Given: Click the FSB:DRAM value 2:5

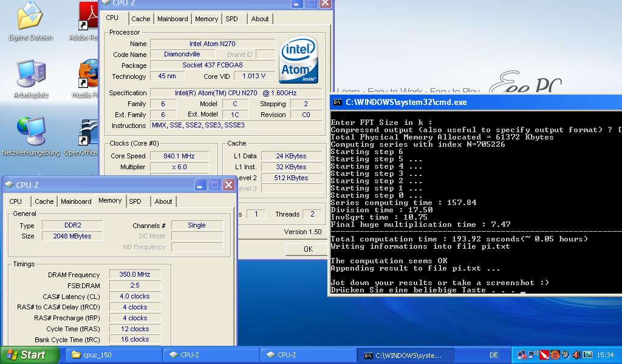Looking at the screenshot, I should point(135,285).
